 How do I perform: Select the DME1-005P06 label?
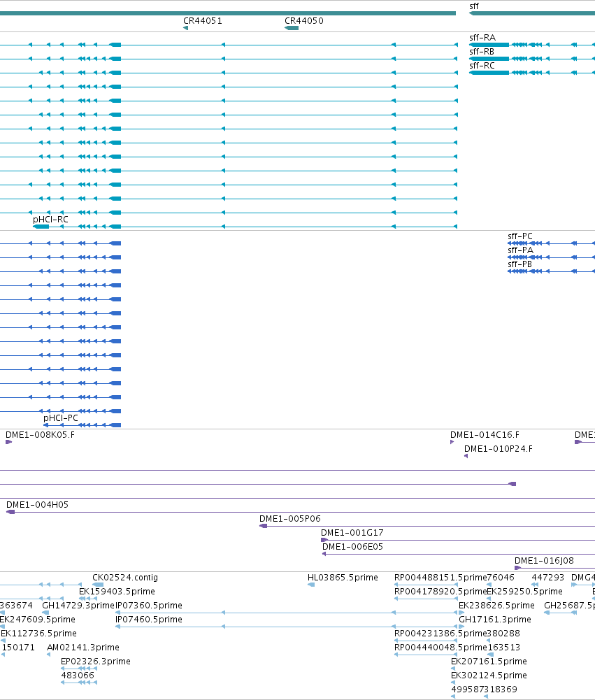(290, 519)
